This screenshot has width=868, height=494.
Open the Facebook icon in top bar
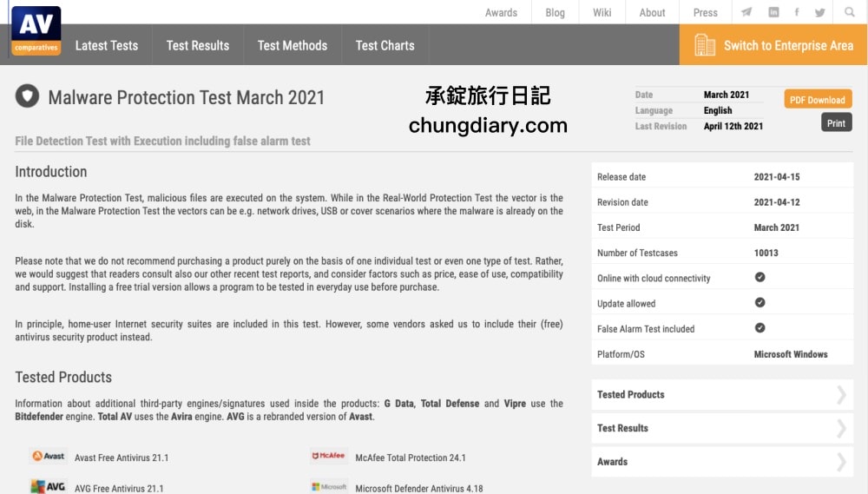(797, 12)
